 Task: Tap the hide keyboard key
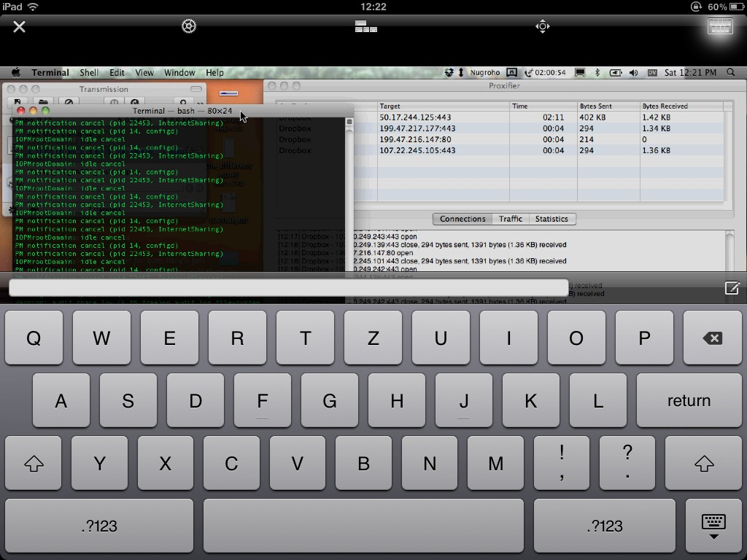[713, 526]
